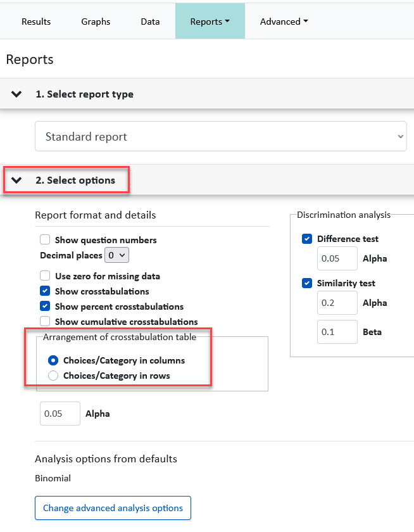Open the Standard report type dropdown

(221, 136)
